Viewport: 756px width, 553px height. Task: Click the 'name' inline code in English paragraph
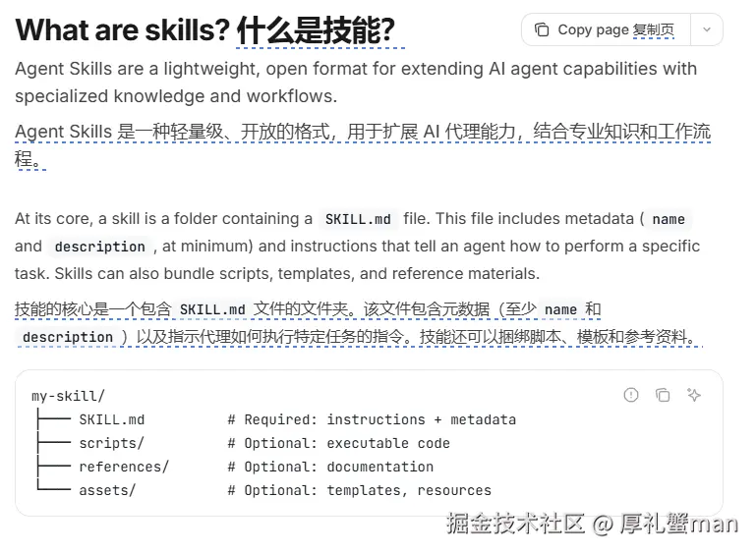coord(669,219)
